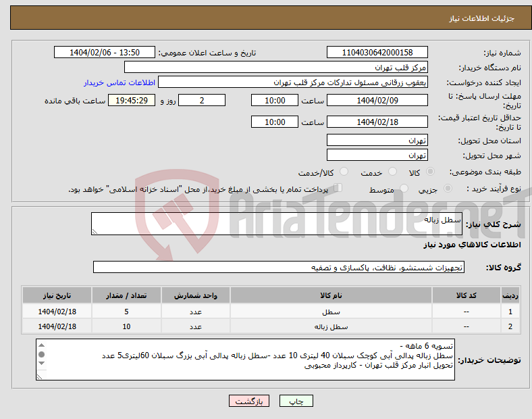Click the remaining time field 19:45:29

coord(132,101)
